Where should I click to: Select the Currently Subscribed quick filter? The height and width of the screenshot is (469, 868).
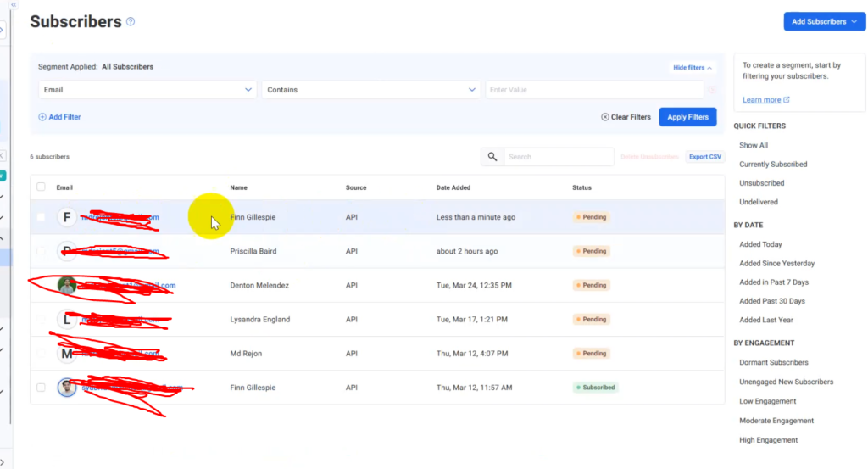tap(773, 165)
